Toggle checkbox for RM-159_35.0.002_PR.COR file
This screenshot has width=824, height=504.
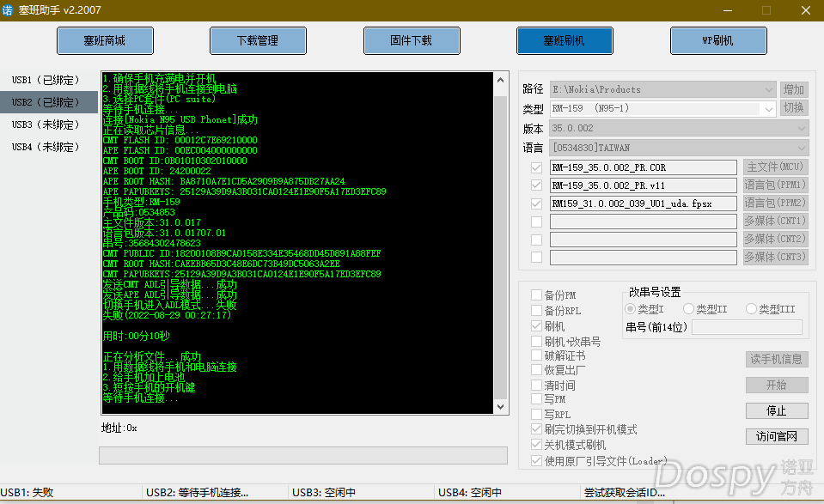536,168
